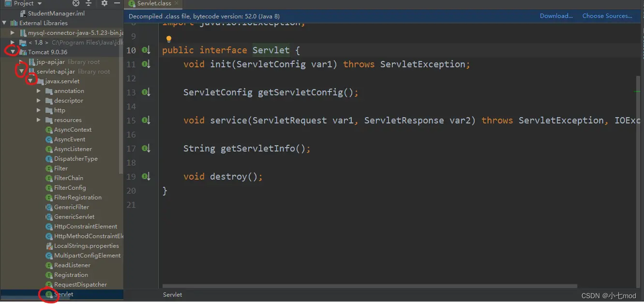Click the Servlet breadcrumb at editor bottom
Image resolution: width=644 pixels, height=304 pixels.
pos(173,295)
